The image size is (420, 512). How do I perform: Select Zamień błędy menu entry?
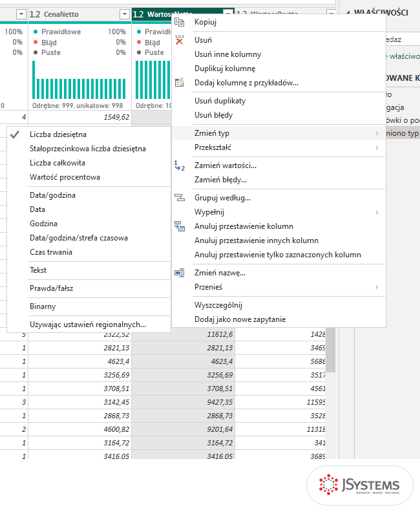tap(278, 180)
